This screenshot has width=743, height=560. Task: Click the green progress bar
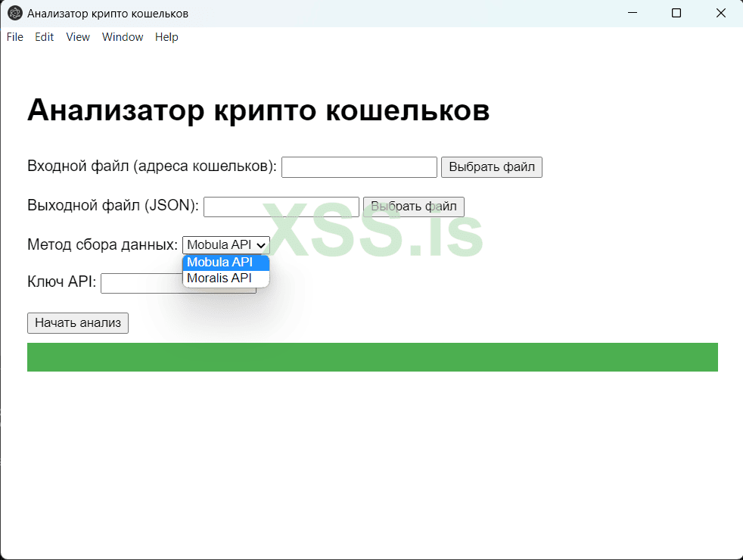point(372,356)
